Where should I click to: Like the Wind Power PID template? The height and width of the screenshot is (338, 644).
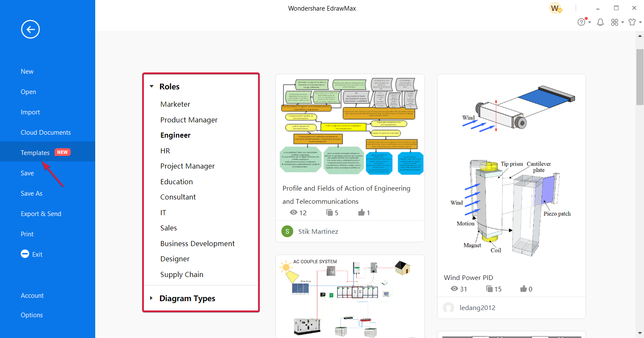coord(523,288)
